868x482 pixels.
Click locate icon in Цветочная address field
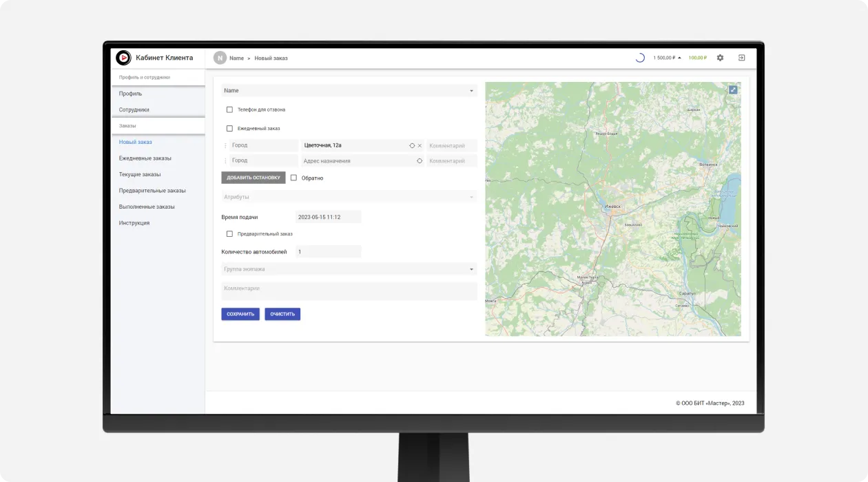pyautogui.click(x=412, y=146)
